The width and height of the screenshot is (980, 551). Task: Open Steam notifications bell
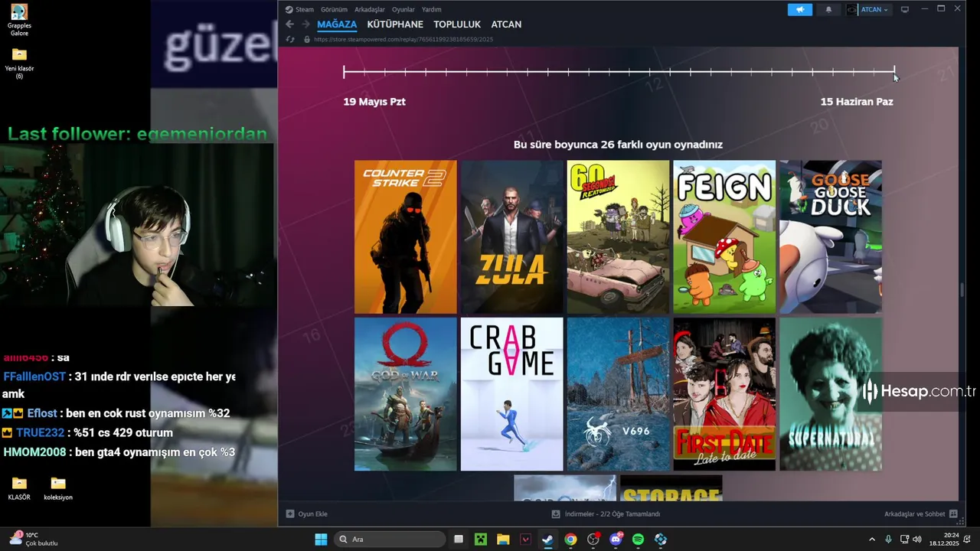(x=828, y=10)
